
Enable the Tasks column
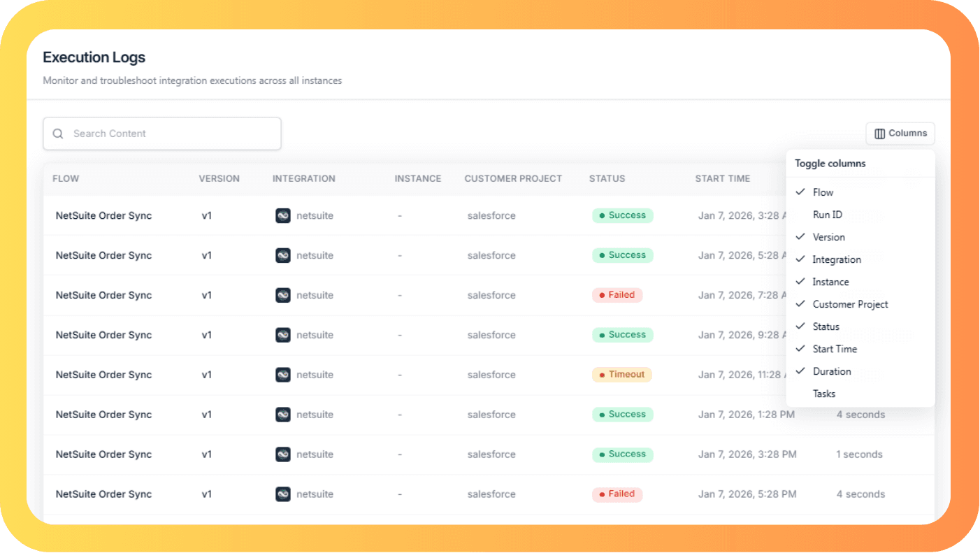[860, 394]
